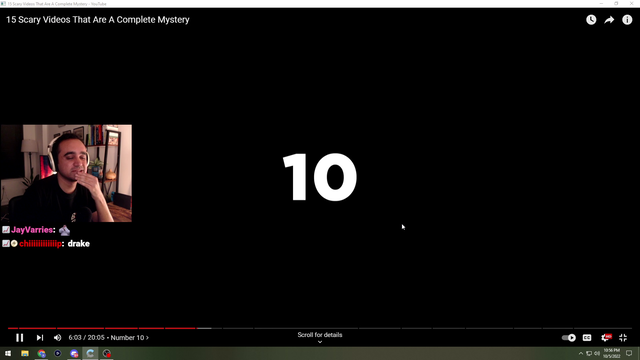Open File Explorer from taskbar
The height and width of the screenshot is (360, 640).
click(x=25, y=353)
